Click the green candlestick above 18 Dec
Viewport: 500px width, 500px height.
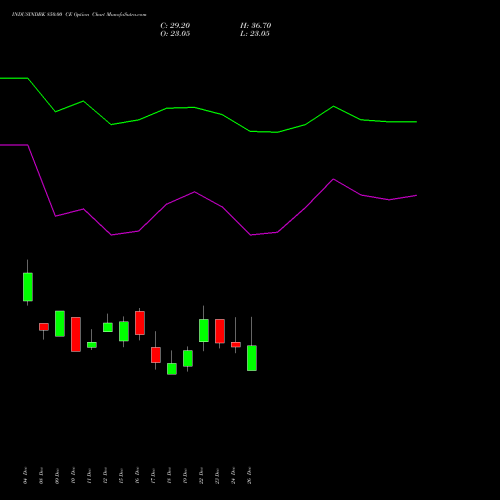172,369
